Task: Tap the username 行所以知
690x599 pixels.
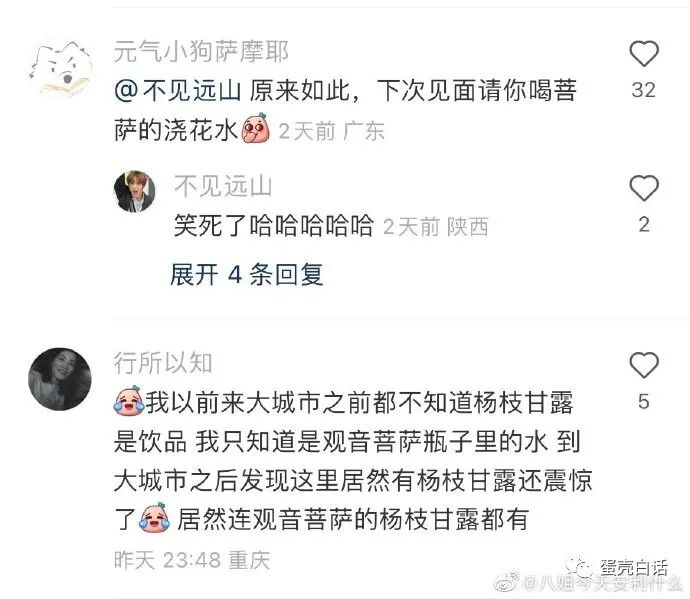Action: click(x=163, y=363)
